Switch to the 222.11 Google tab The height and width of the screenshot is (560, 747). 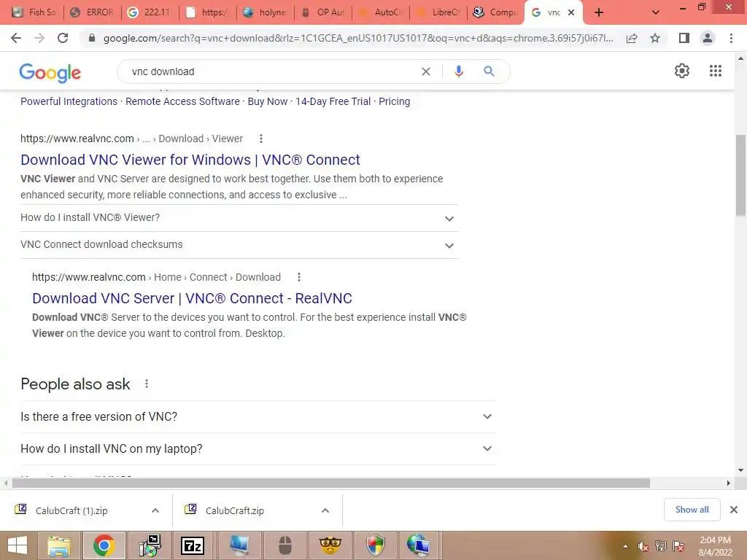[x=150, y=12]
